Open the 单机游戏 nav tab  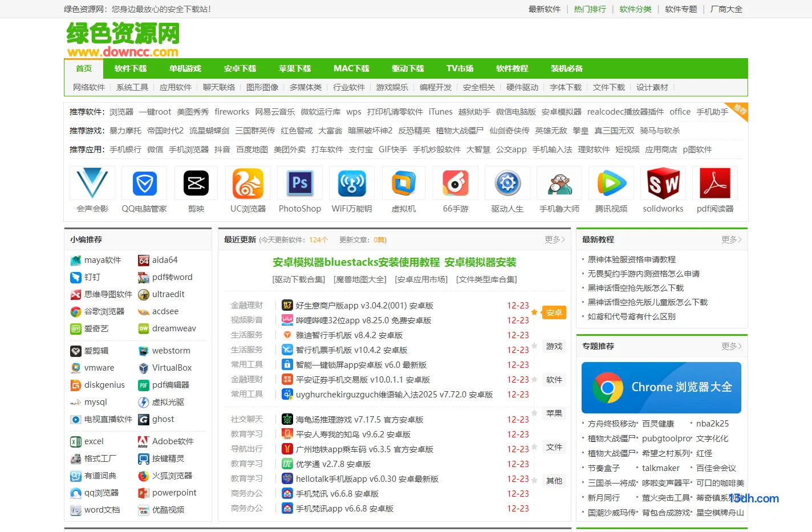pyautogui.click(x=185, y=68)
